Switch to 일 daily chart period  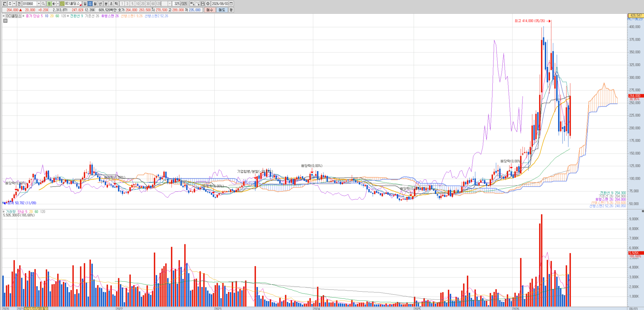[x=85, y=3]
